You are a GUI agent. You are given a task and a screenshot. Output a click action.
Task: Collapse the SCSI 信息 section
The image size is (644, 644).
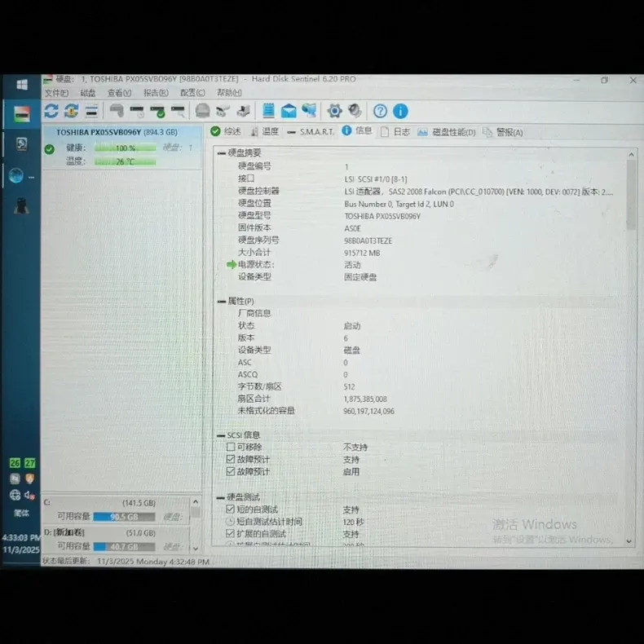(221, 435)
